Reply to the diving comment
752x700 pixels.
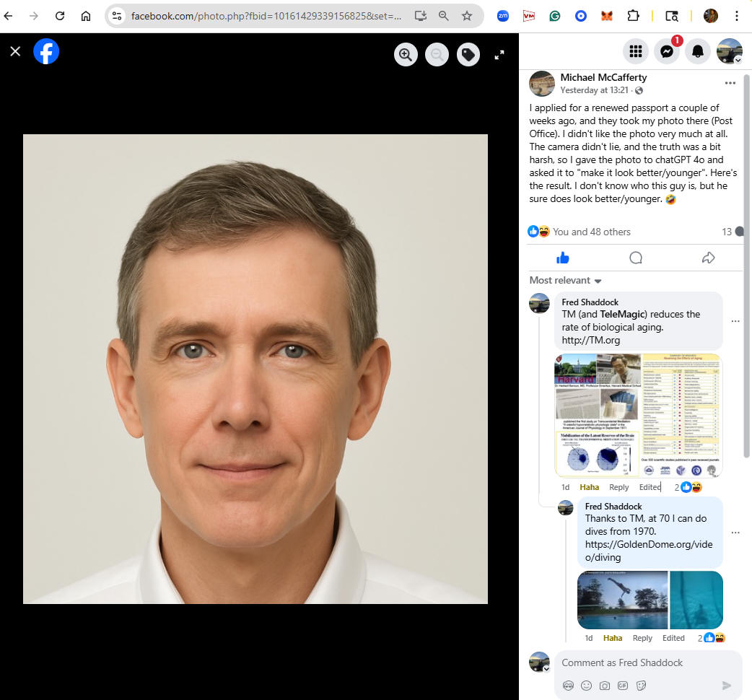pyautogui.click(x=642, y=638)
